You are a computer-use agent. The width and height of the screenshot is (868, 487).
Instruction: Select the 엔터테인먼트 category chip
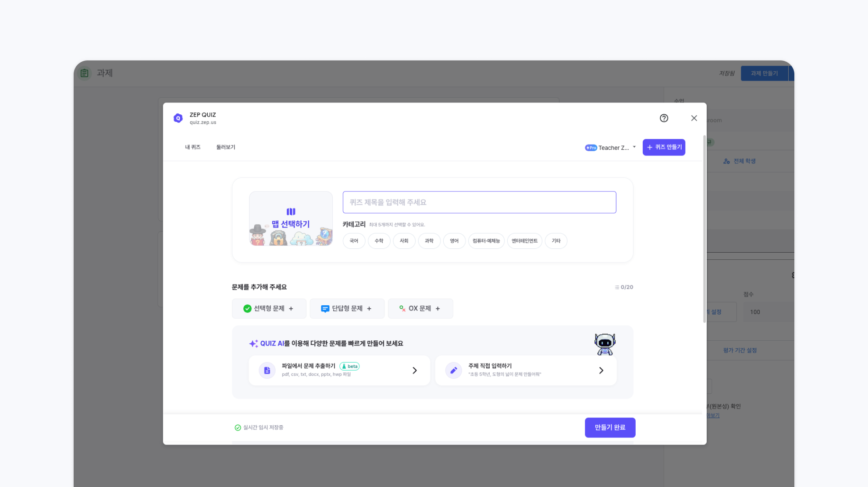(524, 241)
